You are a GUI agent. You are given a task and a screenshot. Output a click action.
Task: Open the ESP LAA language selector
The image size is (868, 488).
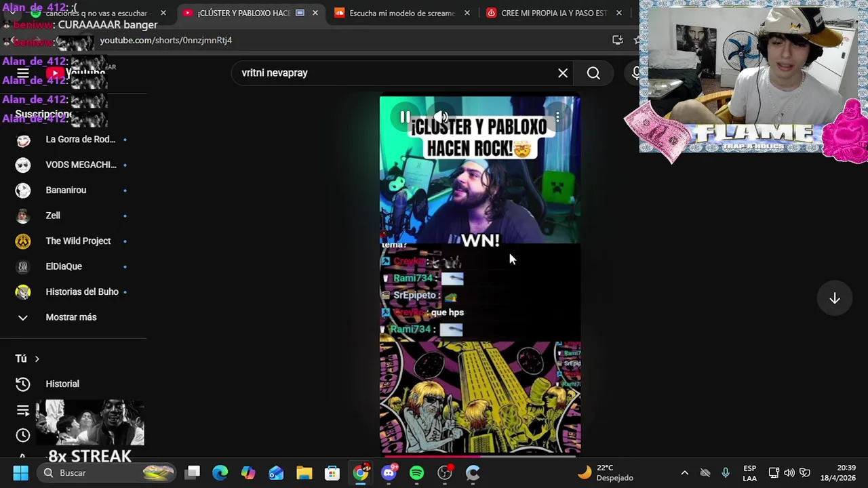749,473
